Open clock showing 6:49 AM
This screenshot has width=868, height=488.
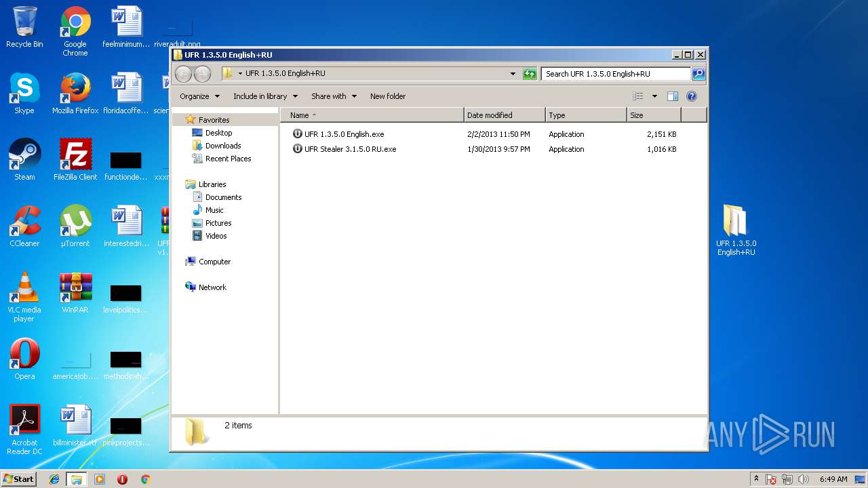click(833, 479)
